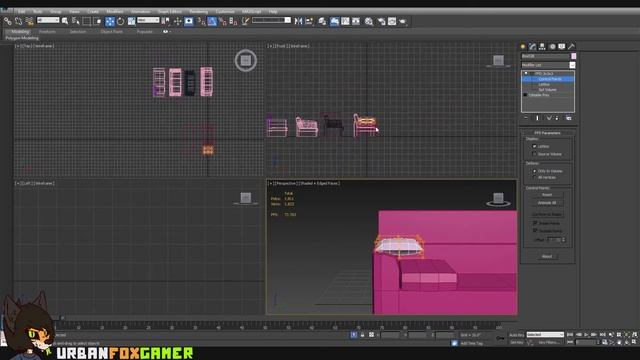Open Select by Name tool
The image size is (640, 360).
click(x=76, y=21)
